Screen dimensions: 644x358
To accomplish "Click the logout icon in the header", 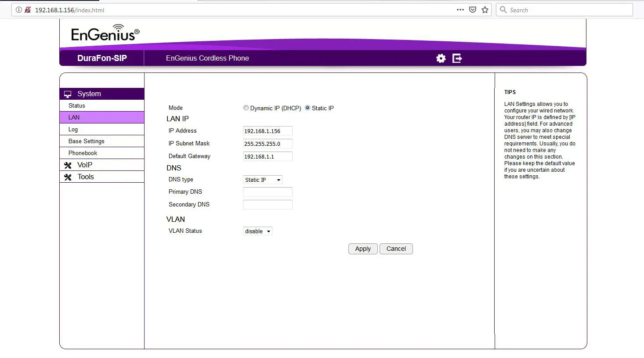I will pos(457,58).
